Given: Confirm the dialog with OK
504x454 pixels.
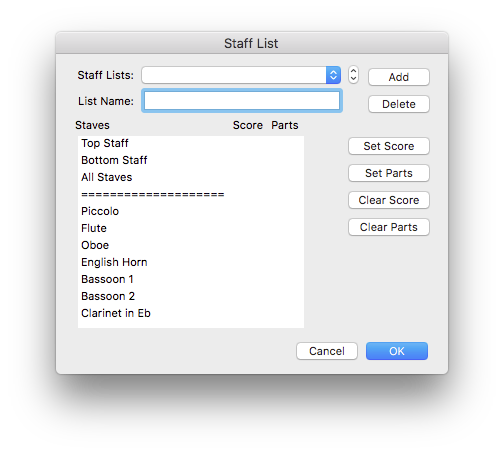Looking at the screenshot, I should (397, 351).
